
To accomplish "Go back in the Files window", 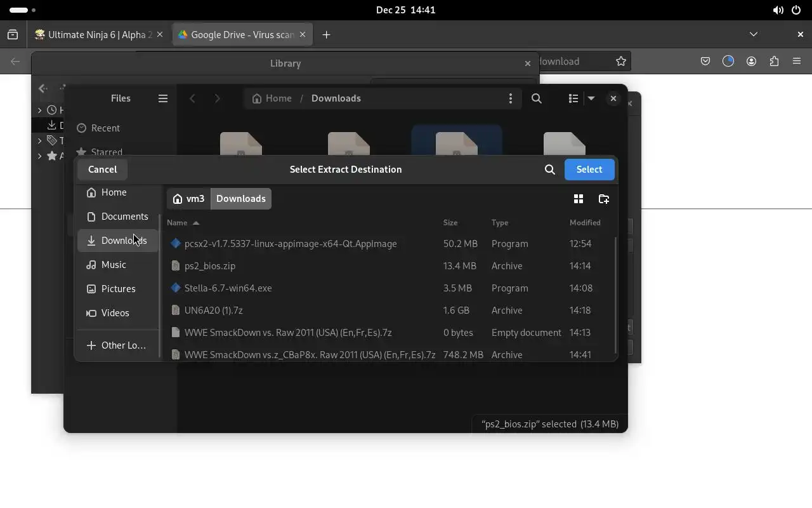I will [193, 98].
